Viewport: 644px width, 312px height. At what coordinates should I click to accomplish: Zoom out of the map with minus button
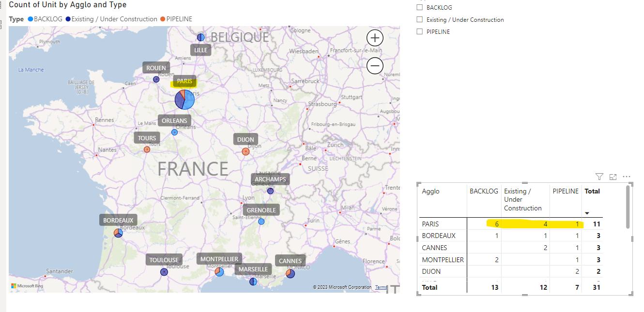pyautogui.click(x=375, y=65)
